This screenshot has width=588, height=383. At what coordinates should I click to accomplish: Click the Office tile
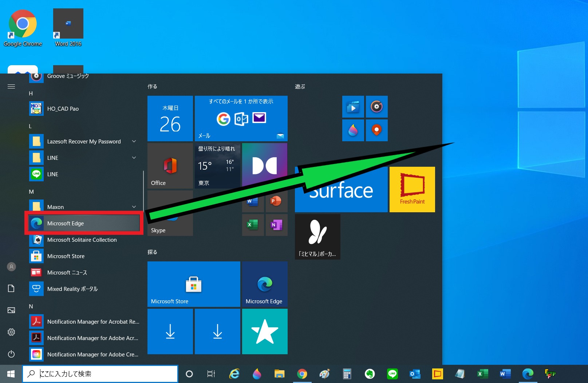[170, 166]
